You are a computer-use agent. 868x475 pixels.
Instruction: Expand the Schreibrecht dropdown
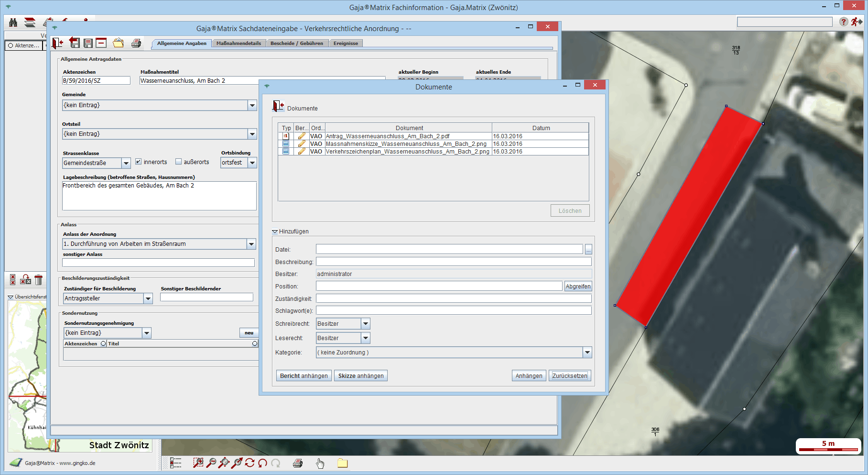365,324
